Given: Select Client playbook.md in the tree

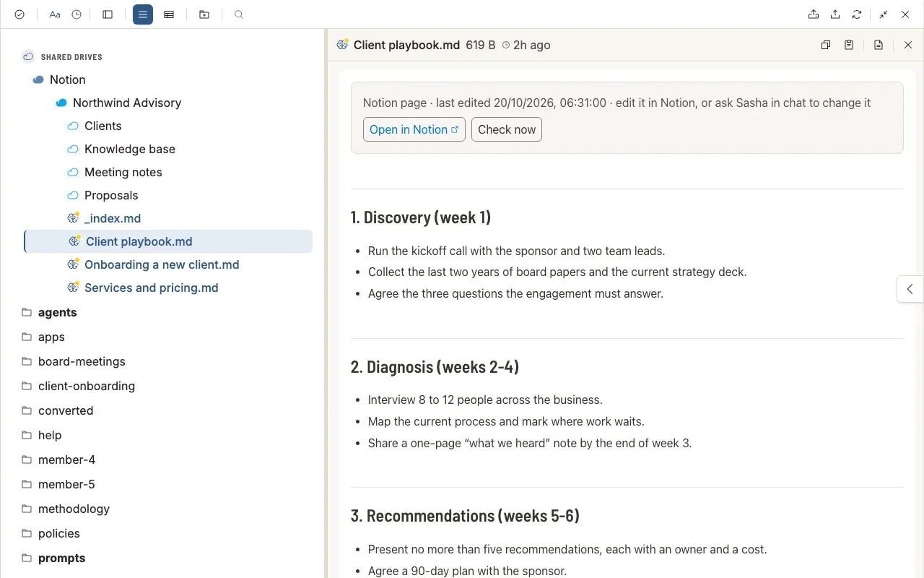Looking at the screenshot, I should 168,241.
